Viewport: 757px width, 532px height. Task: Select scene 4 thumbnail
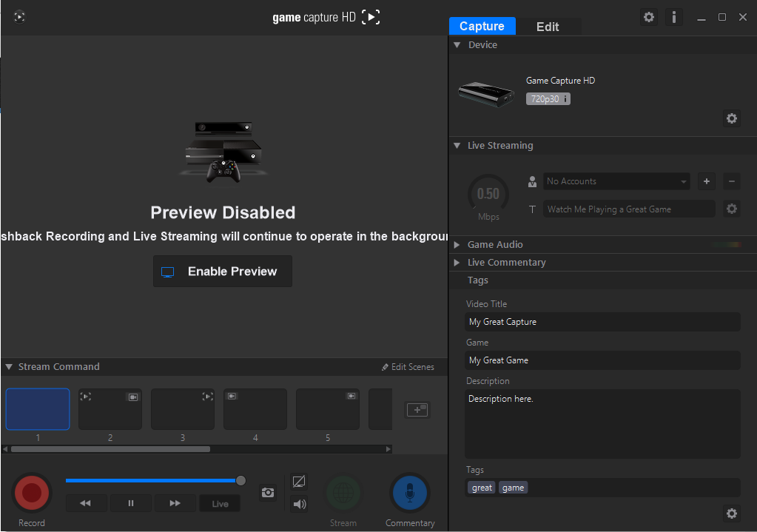tap(255, 409)
